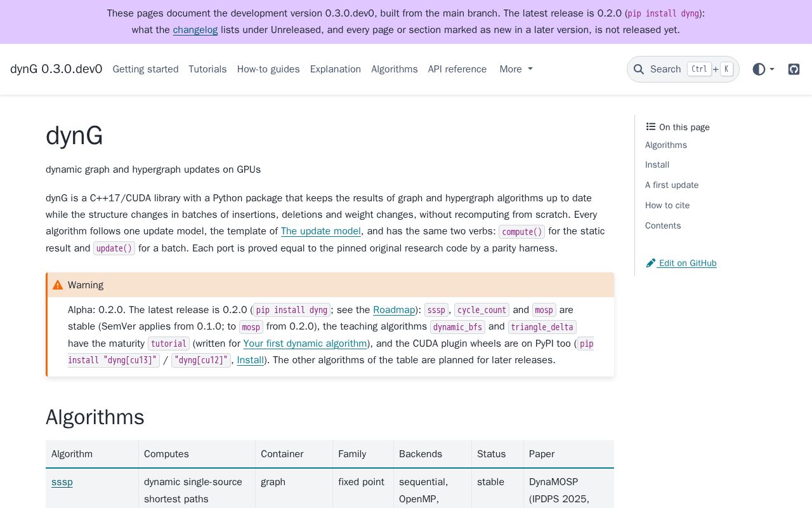This screenshot has height=508, width=812.
Task: Open the Explanation nav item
Action: (336, 69)
